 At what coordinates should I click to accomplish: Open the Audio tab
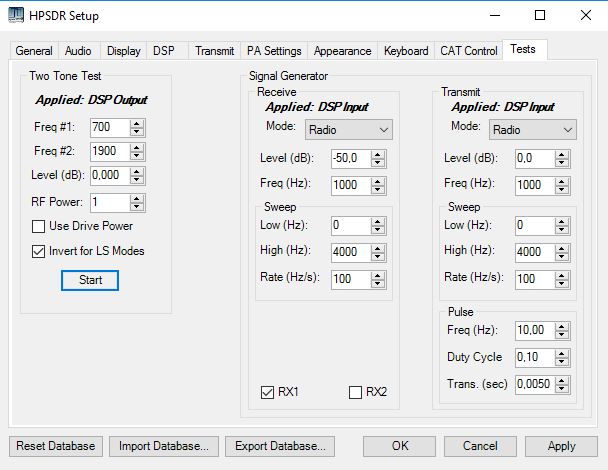78,51
